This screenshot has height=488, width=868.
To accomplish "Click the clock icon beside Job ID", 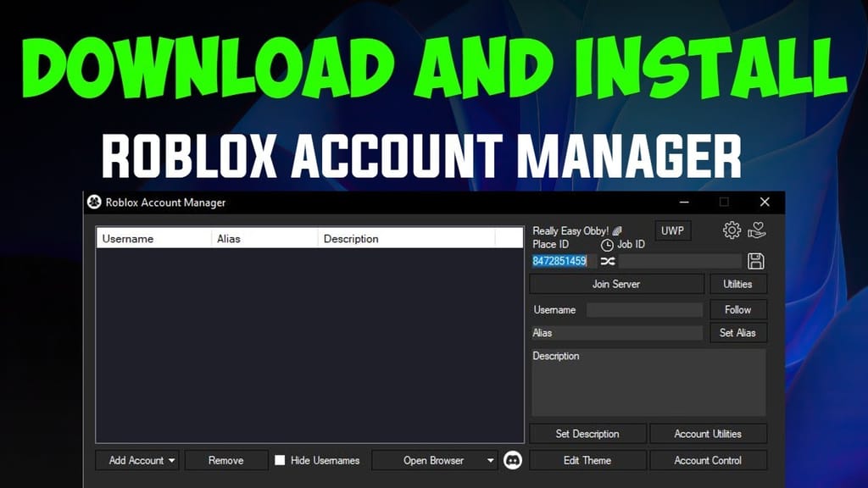I will click(x=608, y=244).
